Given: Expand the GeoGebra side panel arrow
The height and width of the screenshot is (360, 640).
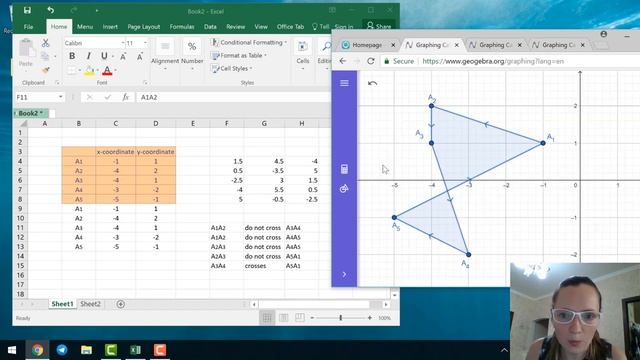Looking at the screenshot, I should [x=344, y=274].
